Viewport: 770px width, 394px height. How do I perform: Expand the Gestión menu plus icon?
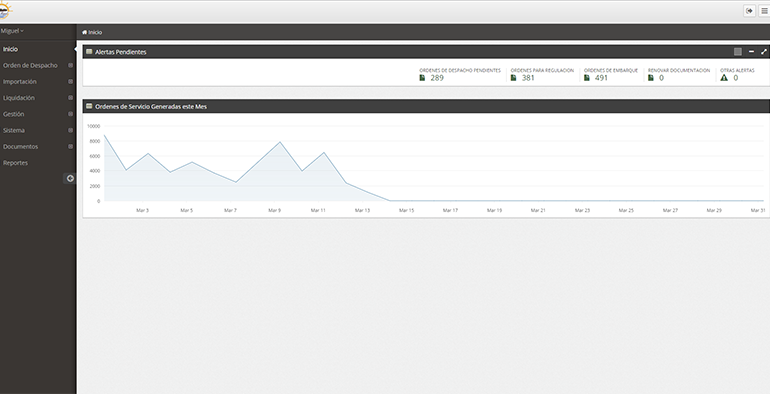click(x=70, y=114)
